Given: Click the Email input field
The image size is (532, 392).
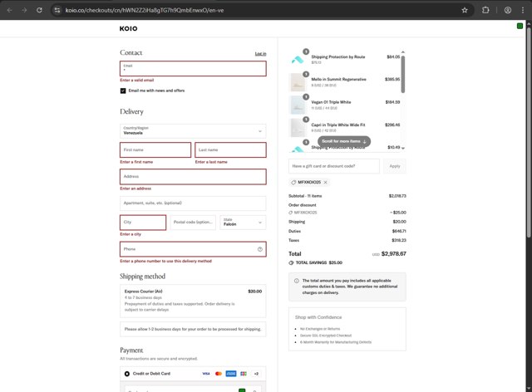Looking at the screenshot, I should click(193, 68).
